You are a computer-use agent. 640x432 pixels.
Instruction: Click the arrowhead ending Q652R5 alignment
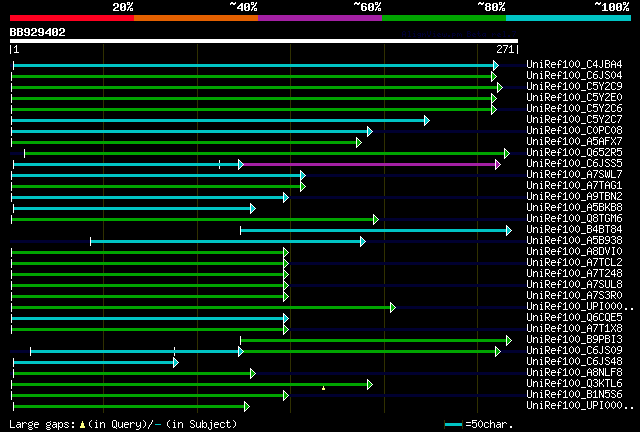pos(507,154)
